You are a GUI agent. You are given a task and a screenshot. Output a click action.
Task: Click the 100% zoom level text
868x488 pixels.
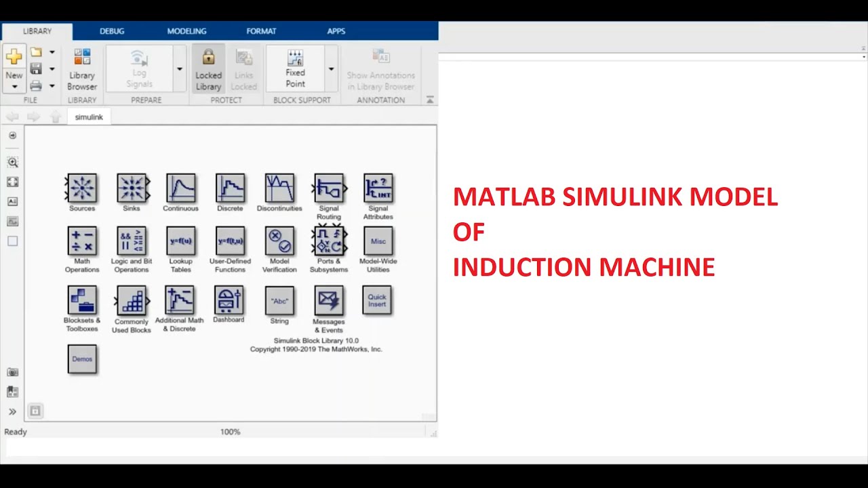pos(230,432)
